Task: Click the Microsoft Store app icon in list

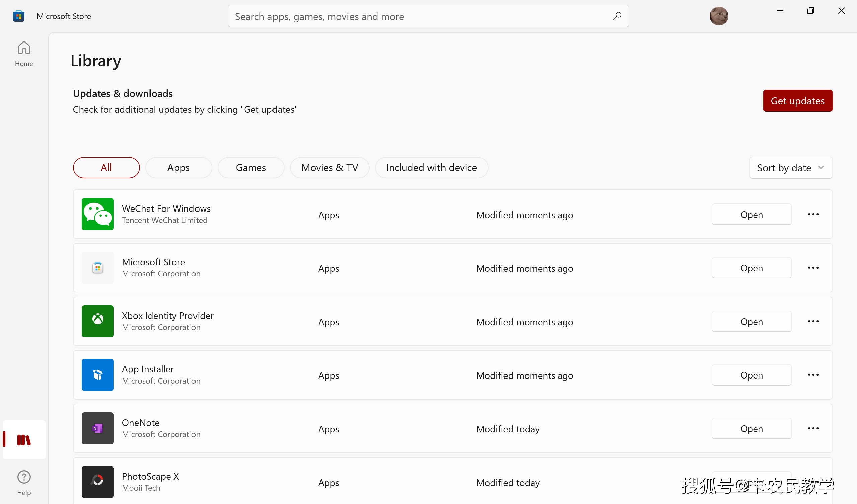Action: tap(98, 268)
